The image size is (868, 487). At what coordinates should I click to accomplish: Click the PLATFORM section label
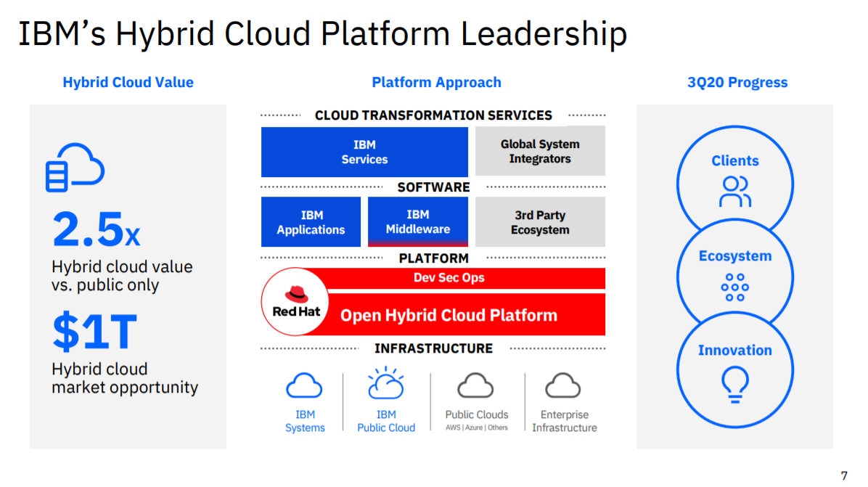pos(433,258)
